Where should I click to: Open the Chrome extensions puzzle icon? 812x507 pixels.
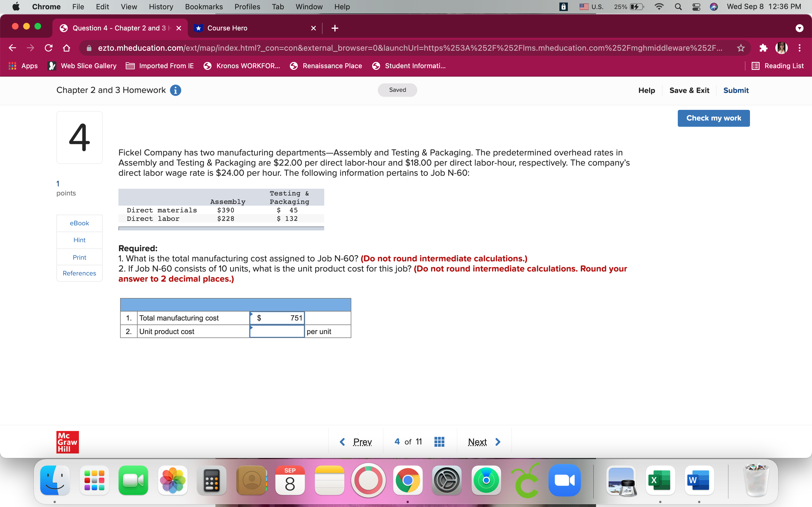[x=763, y=48]
